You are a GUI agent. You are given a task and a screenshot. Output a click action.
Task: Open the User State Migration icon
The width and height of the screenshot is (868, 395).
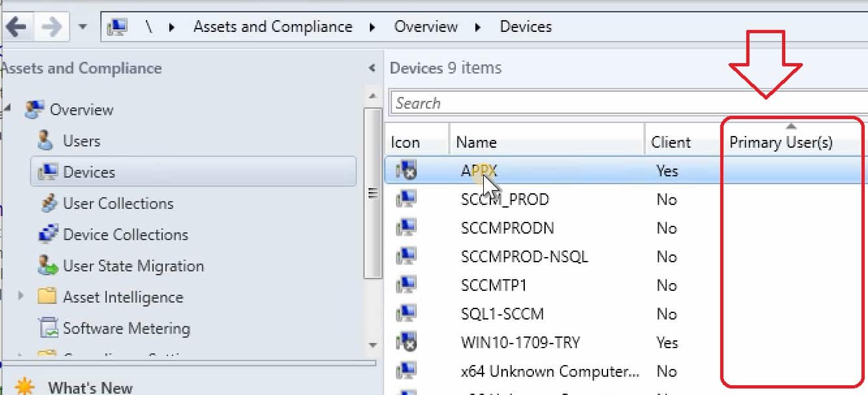(x=48, y=266)
